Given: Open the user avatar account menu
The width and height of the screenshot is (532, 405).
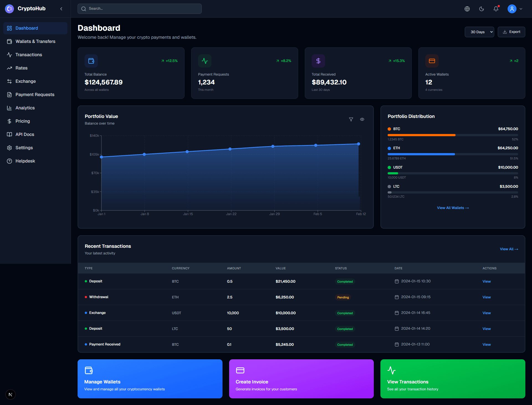Looking at the screenshot, I should (512, 9).
